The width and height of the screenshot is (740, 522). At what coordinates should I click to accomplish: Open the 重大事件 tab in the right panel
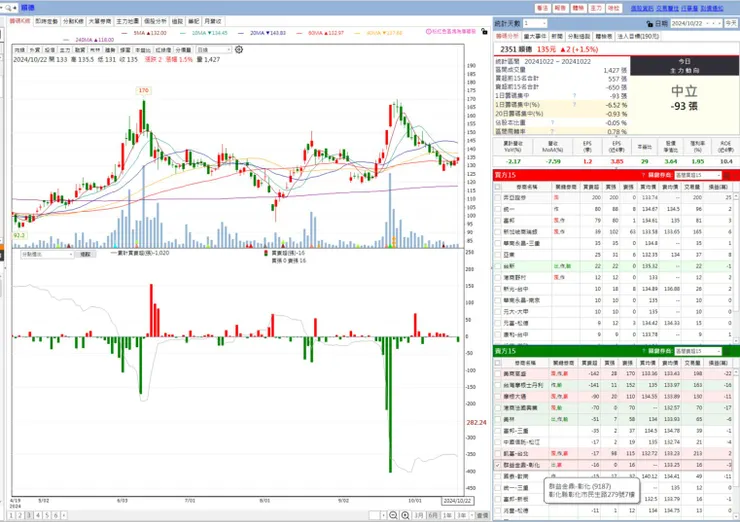point(535,36)
